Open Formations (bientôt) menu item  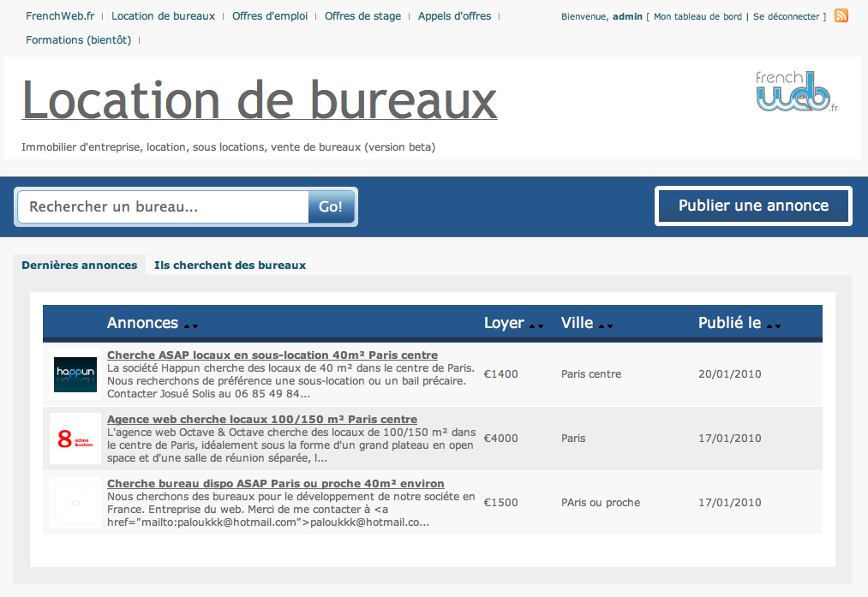pos(79,40)
